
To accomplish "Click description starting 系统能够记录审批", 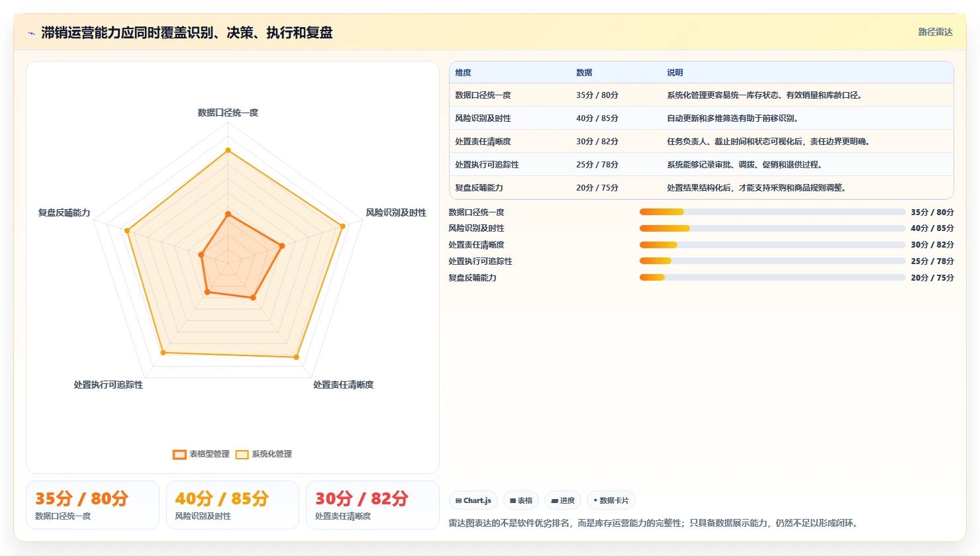I will [746, 165].
